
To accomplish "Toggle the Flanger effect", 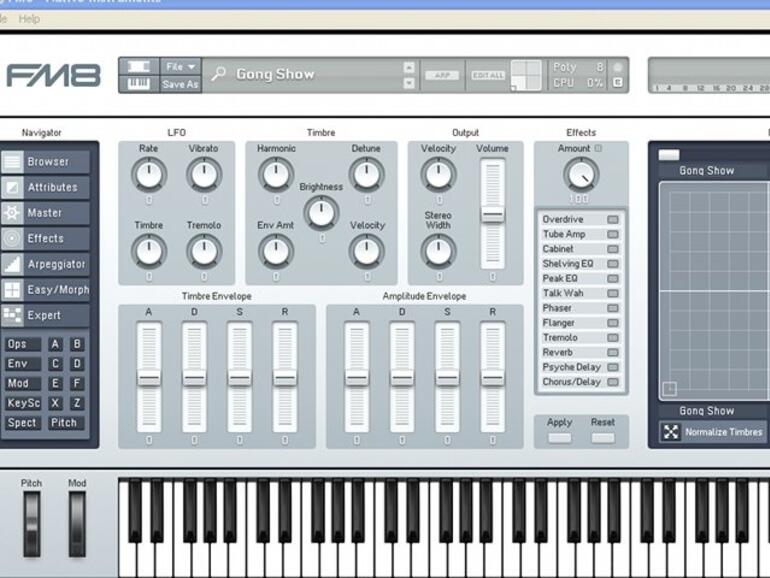I will (613, 323).
